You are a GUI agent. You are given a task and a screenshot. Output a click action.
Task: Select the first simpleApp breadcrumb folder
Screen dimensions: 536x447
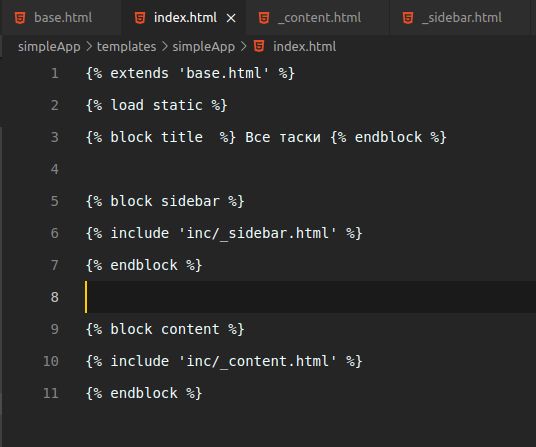pos(49,46)
